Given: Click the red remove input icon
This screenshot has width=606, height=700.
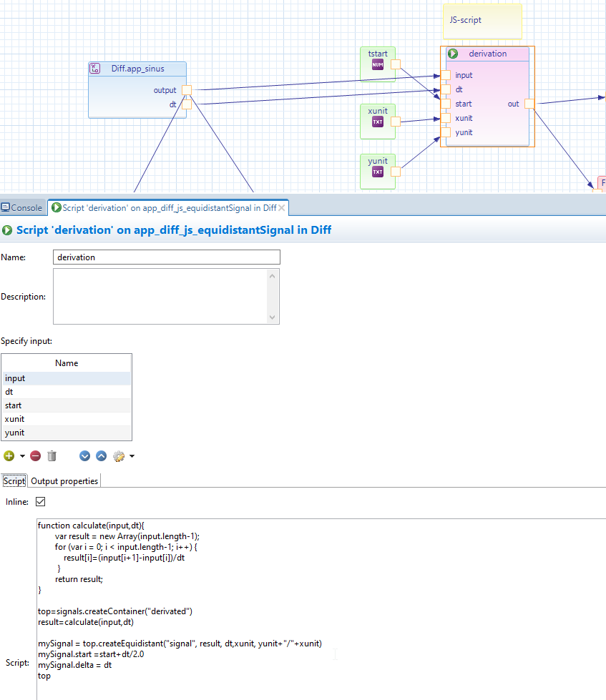Looking at the screenshot, I should click(x=35, y=456).
